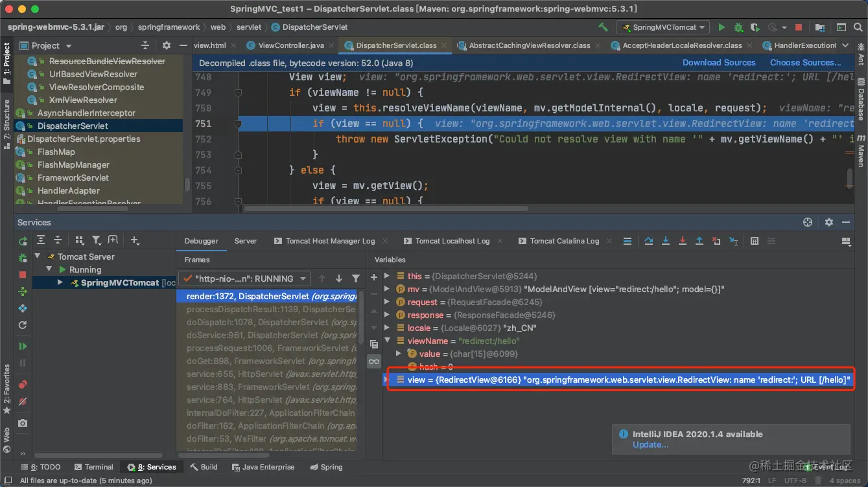Click Drop Frame debugger icon
Screen dimensions: 868x487
point(716,241)
